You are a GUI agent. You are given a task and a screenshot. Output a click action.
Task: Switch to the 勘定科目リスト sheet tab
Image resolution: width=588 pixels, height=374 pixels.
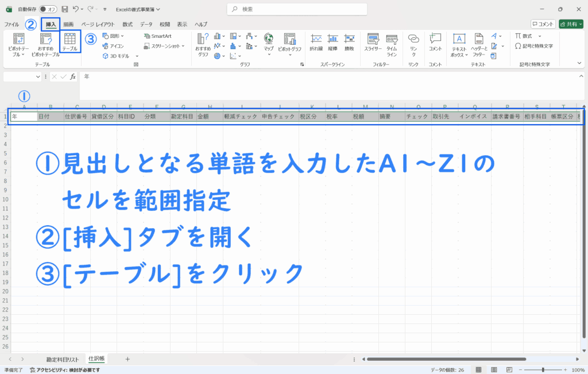pyautogui.click(x=63, y=359)
